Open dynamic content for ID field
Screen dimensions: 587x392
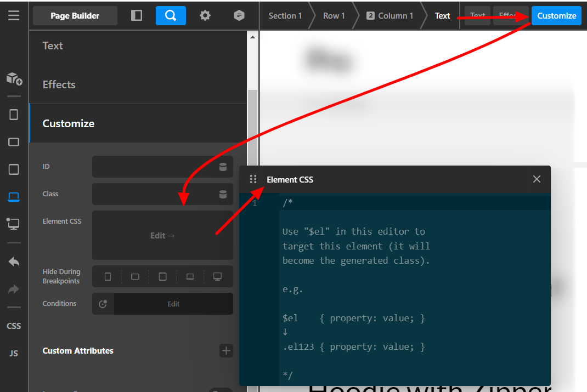[x=223, y=167]
